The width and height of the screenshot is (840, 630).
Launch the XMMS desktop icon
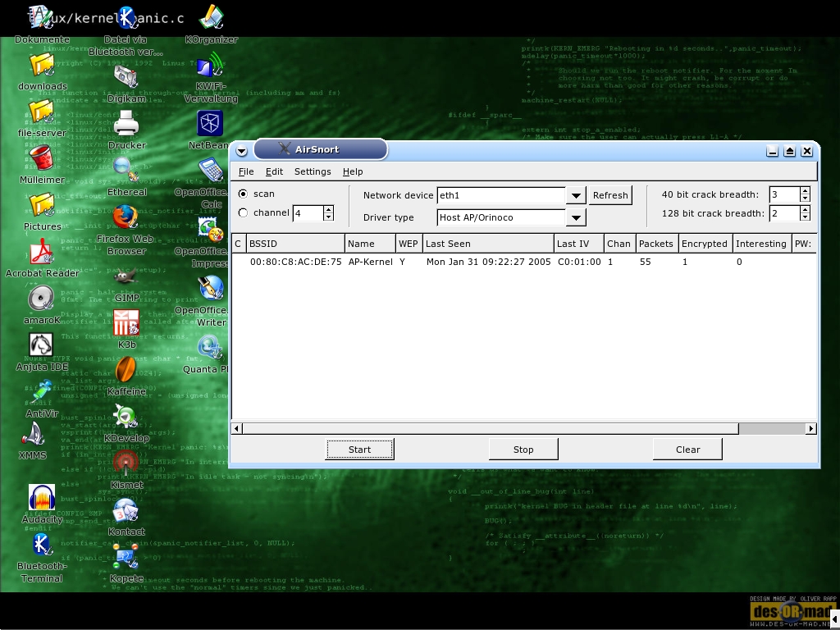coord(33,434)
